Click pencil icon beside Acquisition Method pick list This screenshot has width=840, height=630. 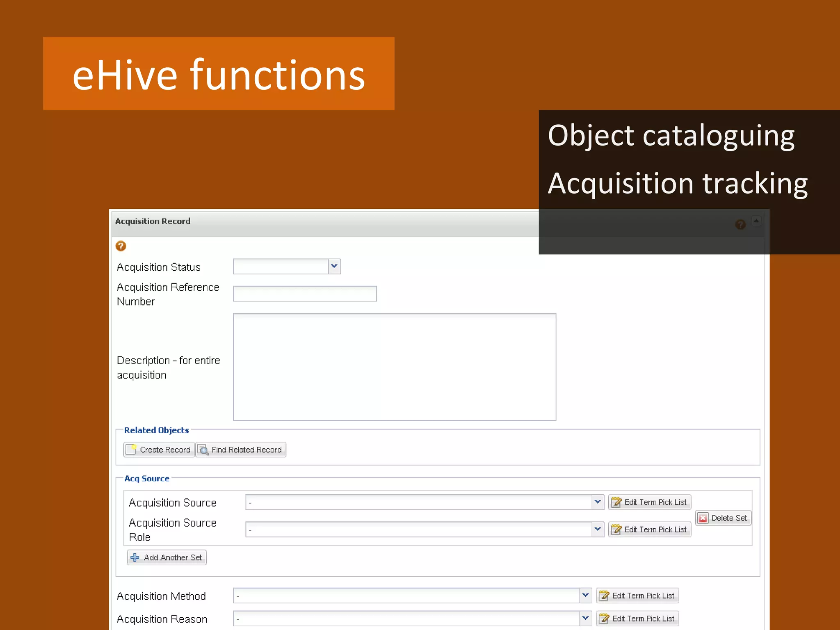pos(604,596)
